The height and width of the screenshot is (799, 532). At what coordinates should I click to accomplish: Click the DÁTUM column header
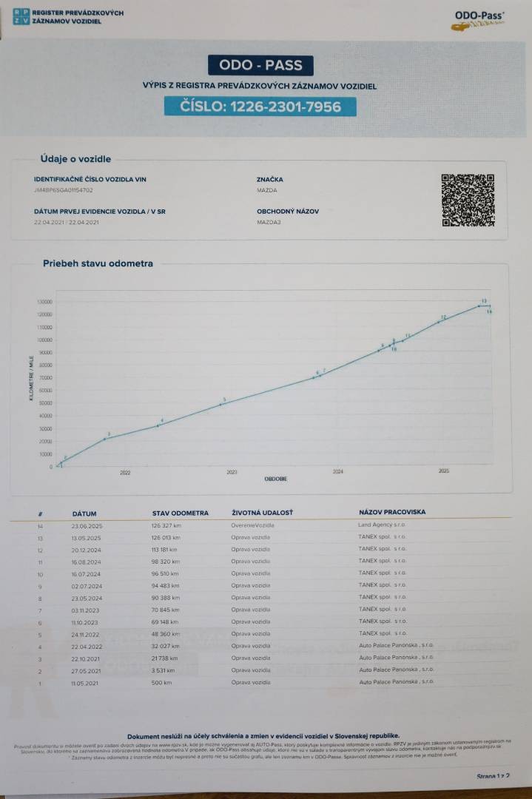(x=84, y=513)
